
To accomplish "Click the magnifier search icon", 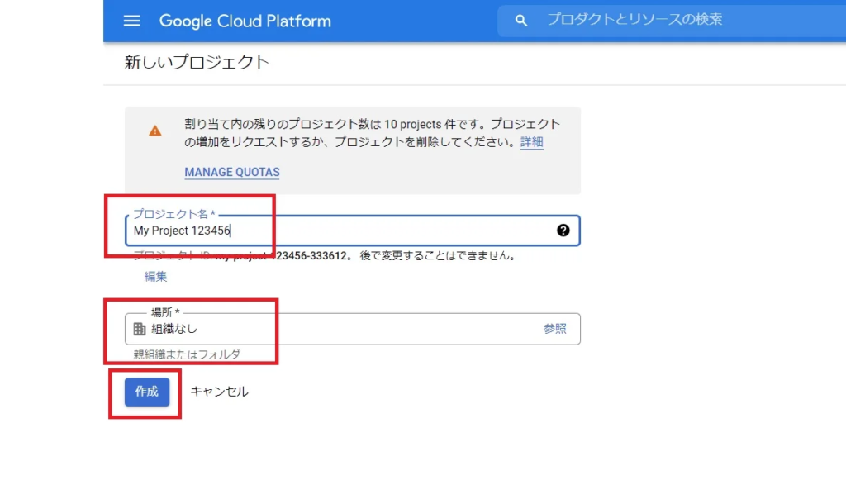I will pyautogui.click(x=521, y=21).
